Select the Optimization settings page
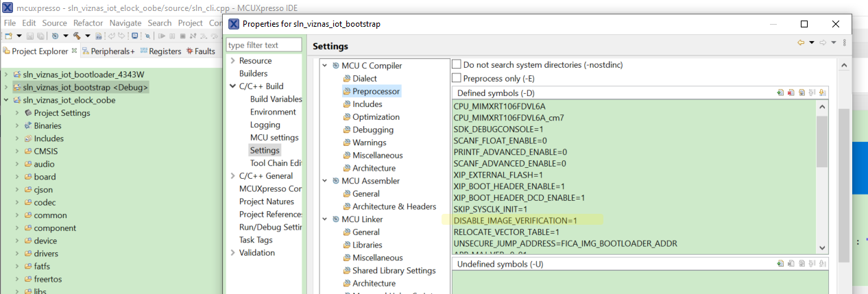The width and height of the screenshot is (868, 294). (376, 117)
